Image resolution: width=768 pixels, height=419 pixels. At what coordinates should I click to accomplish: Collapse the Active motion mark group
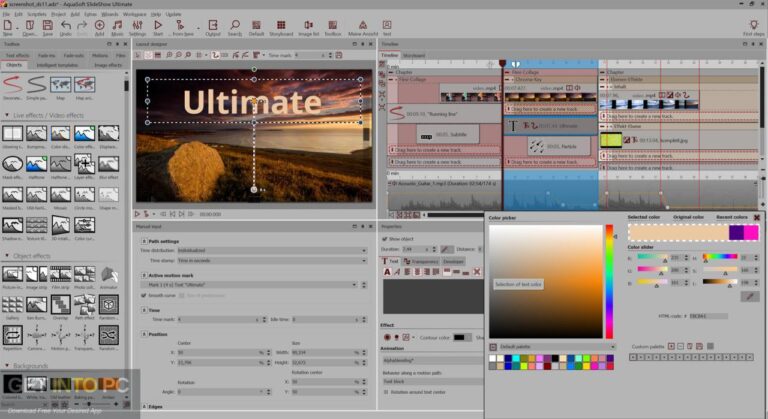point(144,275)
